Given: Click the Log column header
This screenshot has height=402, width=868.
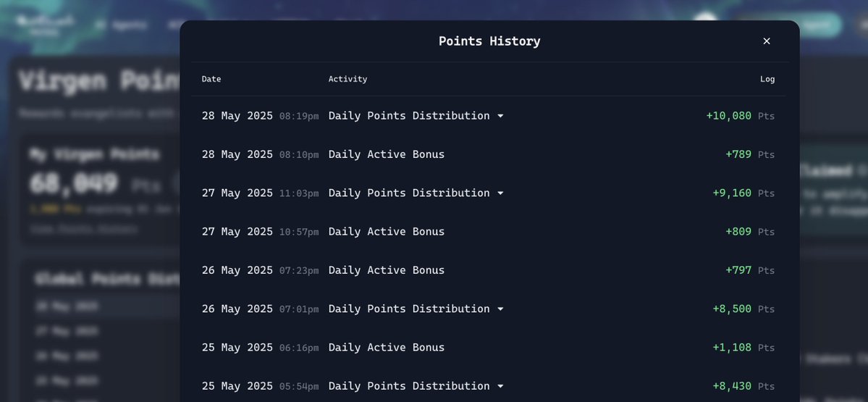Looking at the screenshot, I should pos(767,79).
